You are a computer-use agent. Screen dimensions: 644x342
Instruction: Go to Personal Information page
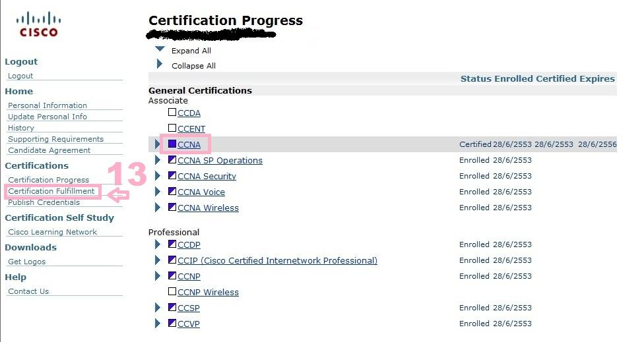pyautogui.click(x=48, y=105)
